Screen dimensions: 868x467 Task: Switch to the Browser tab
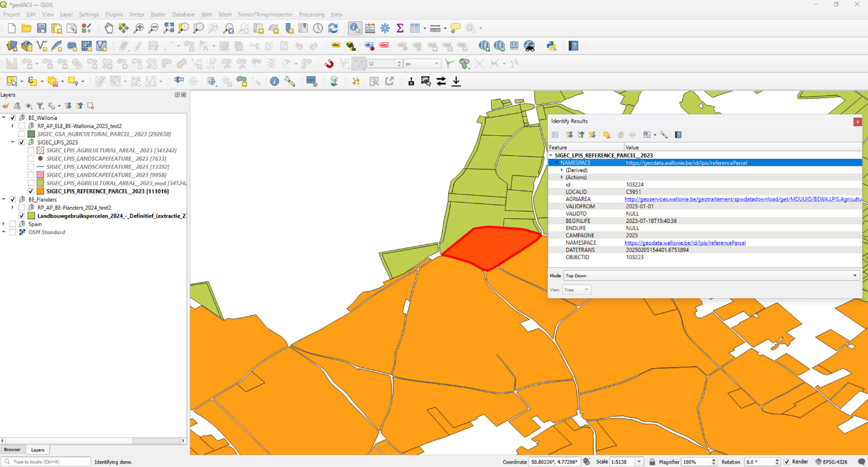13,450
